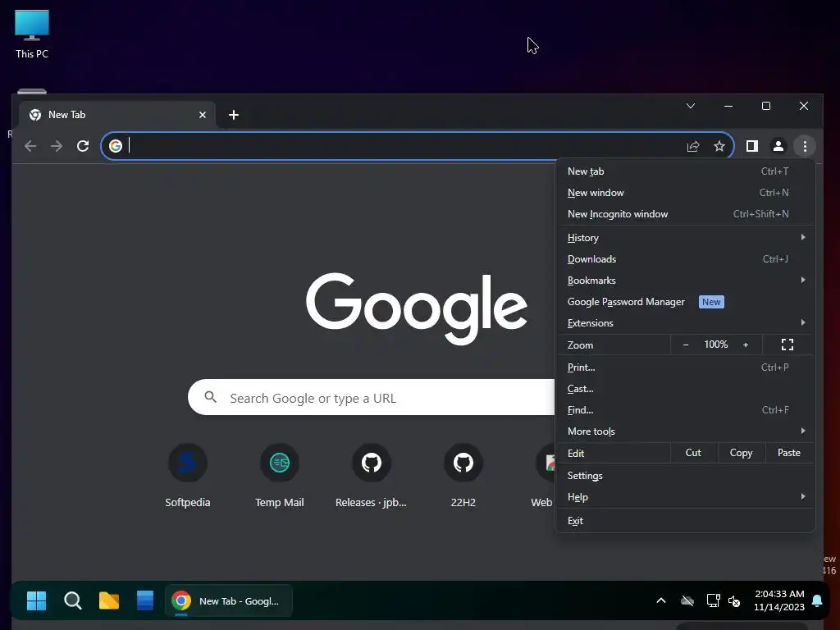Open the profile avatar icon
The width and height of the screenshot is (840, 630).
click(x=778, y=146)
